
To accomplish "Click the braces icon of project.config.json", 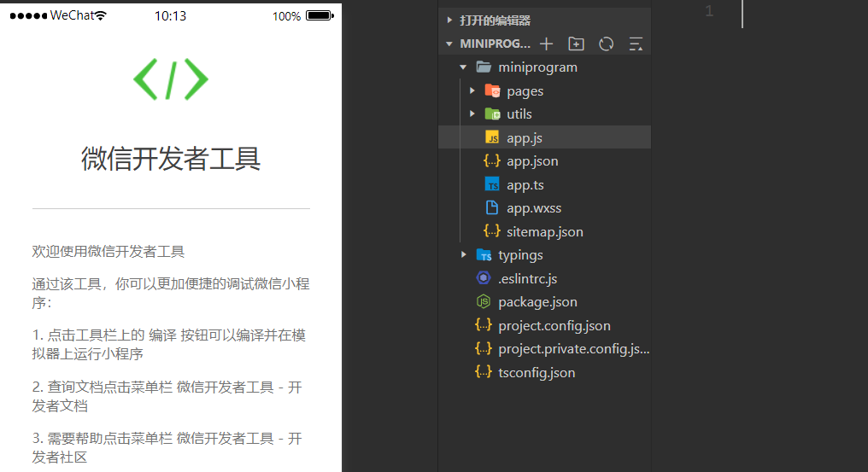I will pos(484,325).
